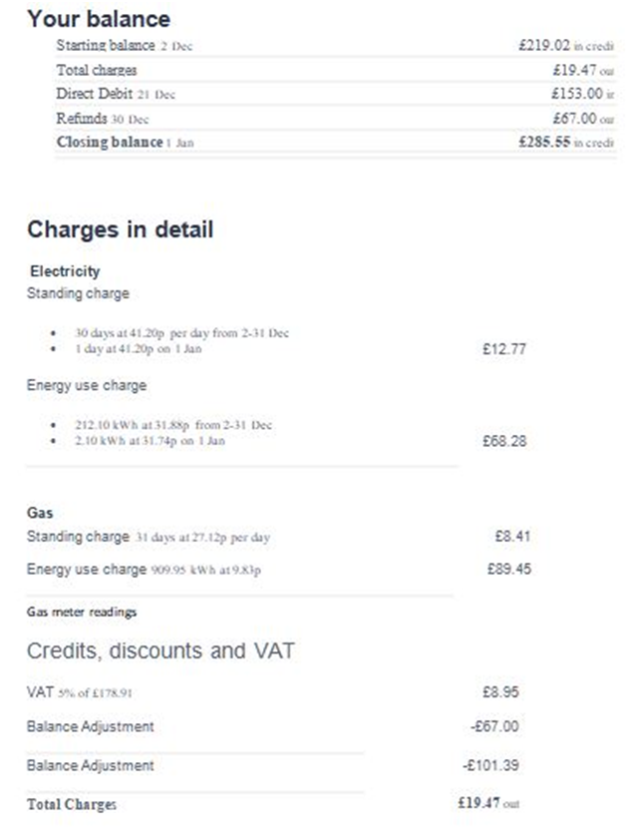Click the £12.77 standing charge amount

point(504,349)
